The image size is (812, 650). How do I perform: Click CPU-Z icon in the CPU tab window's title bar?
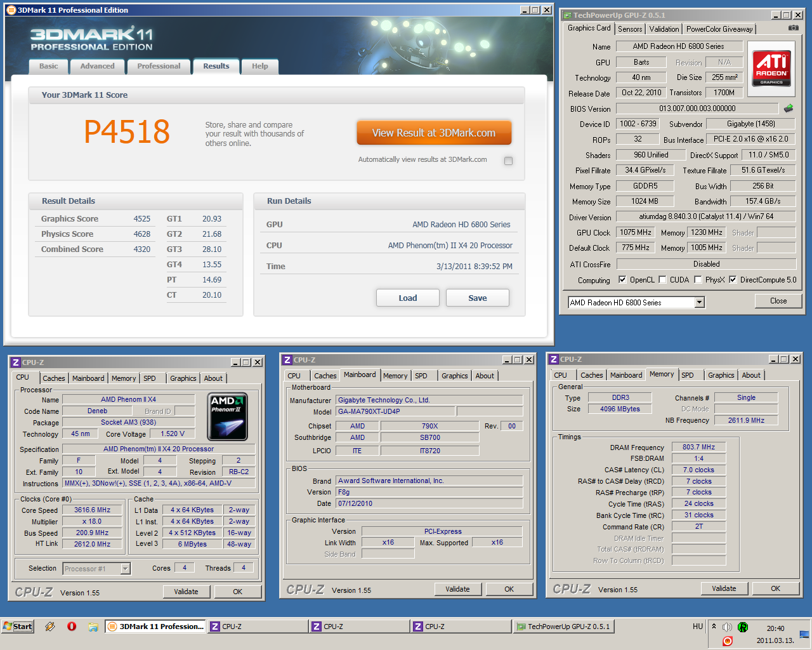16,362
